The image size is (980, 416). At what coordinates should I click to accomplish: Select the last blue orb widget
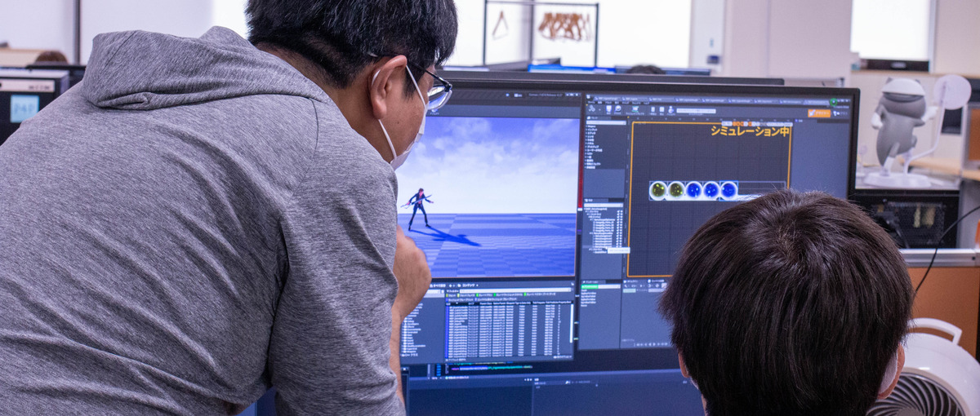coord(728,190)
